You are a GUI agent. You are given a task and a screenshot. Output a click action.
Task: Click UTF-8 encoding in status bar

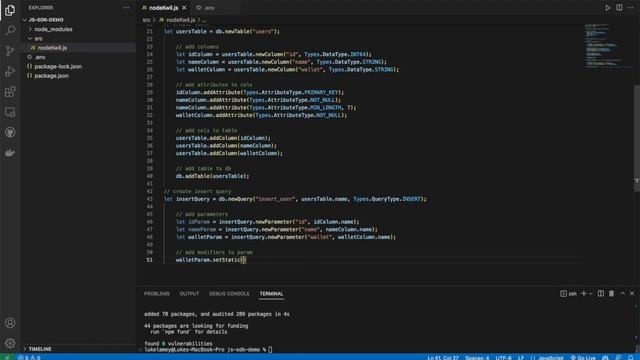pyautogui.click(x=503, y=358)
